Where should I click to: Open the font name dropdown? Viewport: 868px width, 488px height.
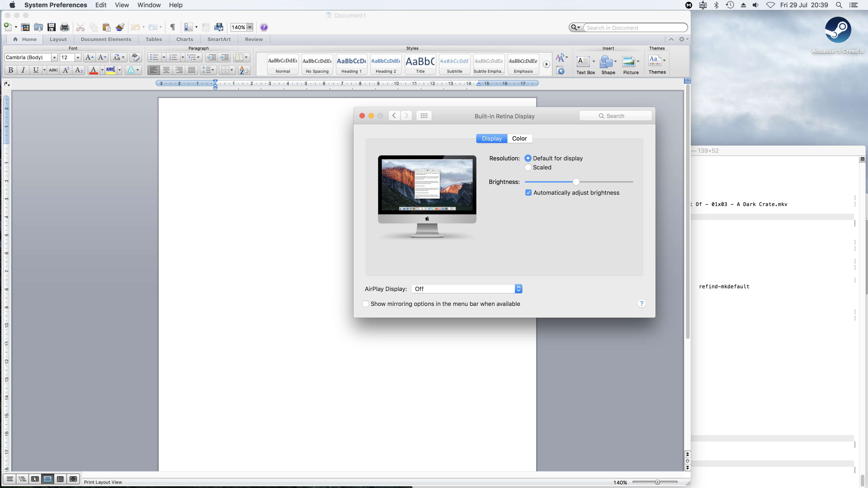(54, 58)
